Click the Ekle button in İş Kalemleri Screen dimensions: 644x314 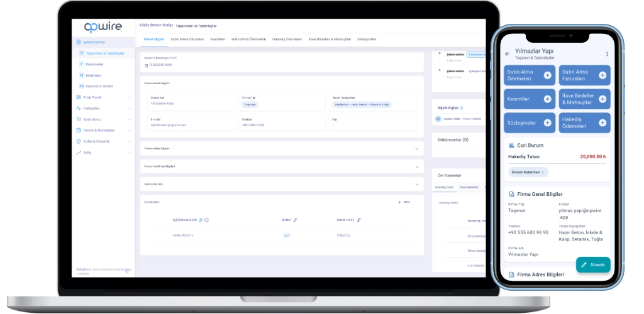pos(404,202)
